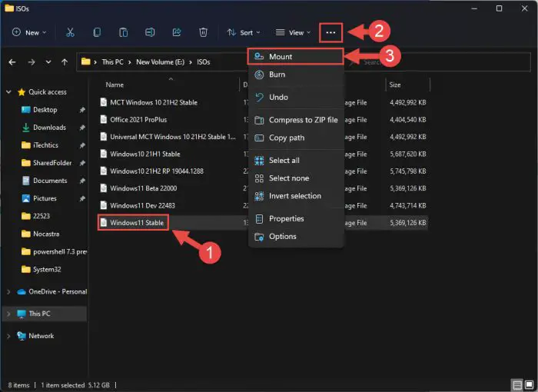Select Windows11 Dev 22483 file

[142, 205]
